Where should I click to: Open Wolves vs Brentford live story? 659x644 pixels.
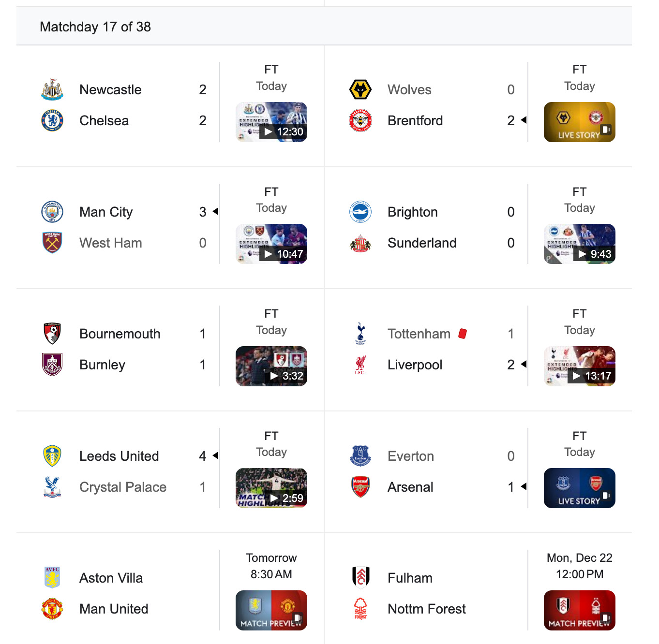(x=579, y=122)
